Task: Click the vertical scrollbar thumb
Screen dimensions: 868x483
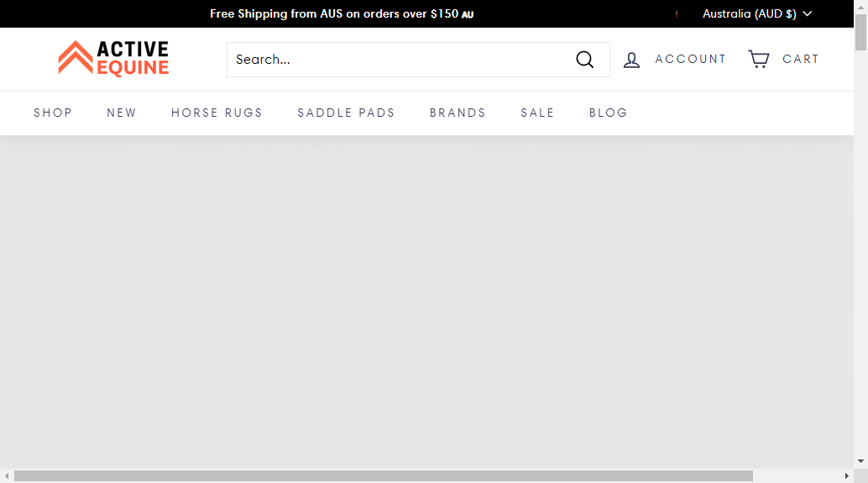Action: click(860, 33)
